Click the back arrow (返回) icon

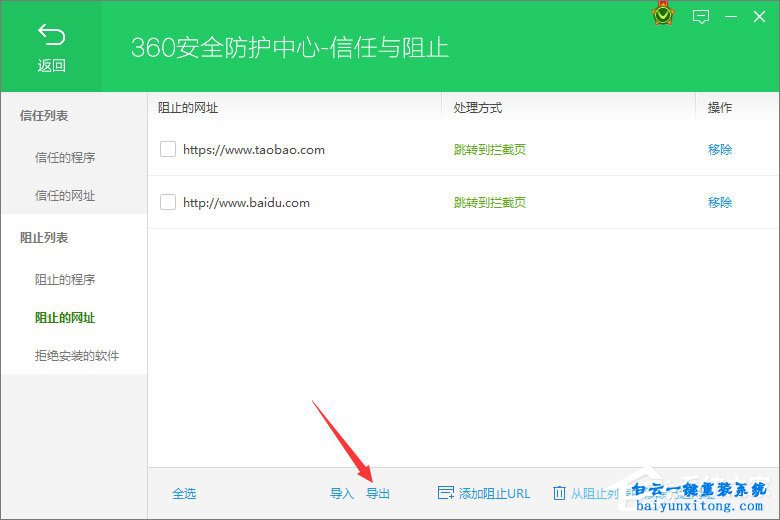point(51,36)
